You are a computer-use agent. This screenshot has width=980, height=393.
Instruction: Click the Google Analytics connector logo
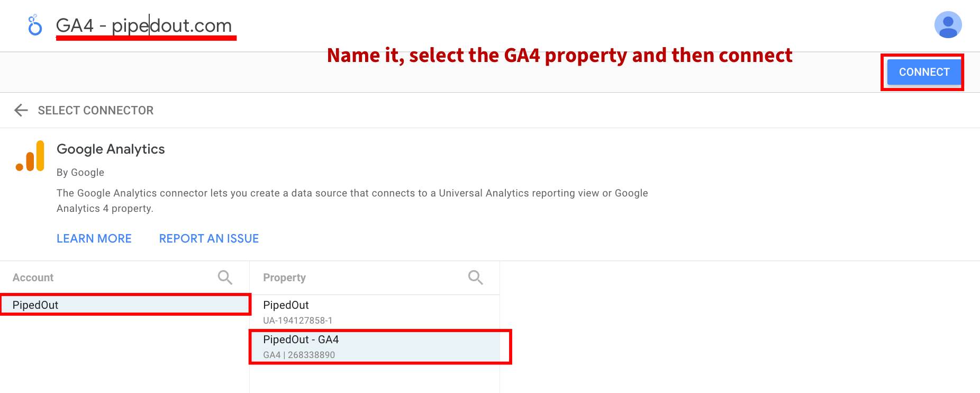tap(30, 156)
